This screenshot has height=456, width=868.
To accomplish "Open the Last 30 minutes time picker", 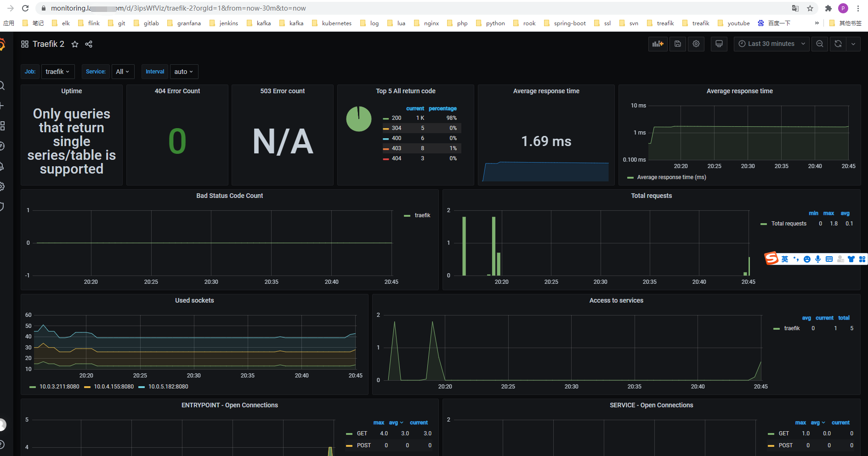I will (x=772, y=44).
